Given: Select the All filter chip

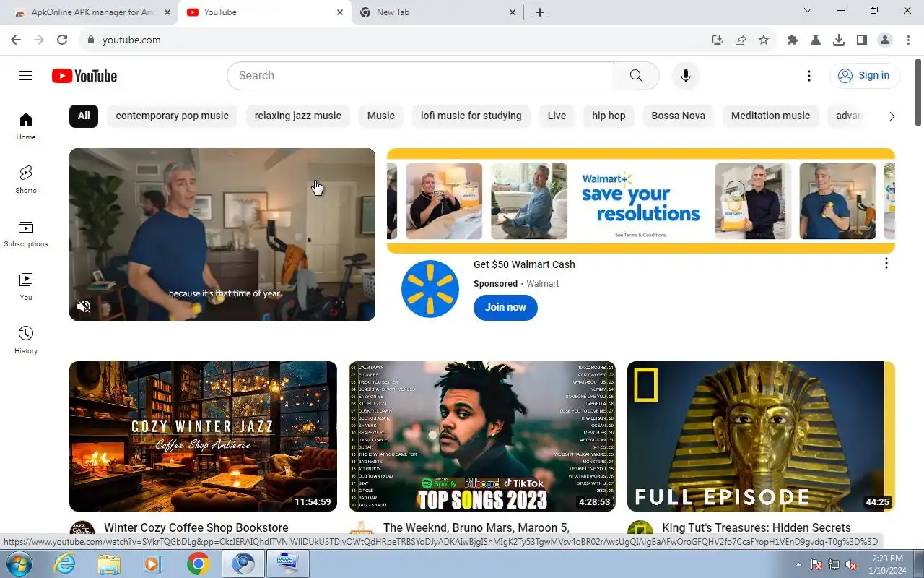Looking at the screenshot, I should point(84,116).
